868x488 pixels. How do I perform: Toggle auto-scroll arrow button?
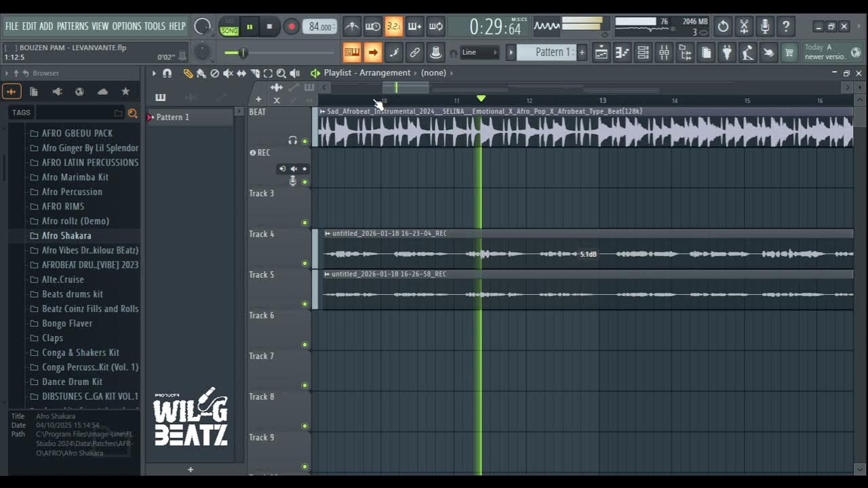coord(372,52)
